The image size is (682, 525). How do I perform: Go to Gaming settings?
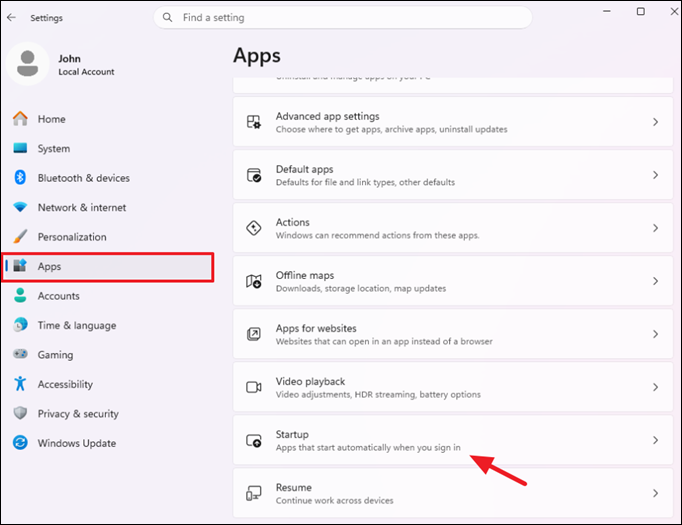(108, 354)
